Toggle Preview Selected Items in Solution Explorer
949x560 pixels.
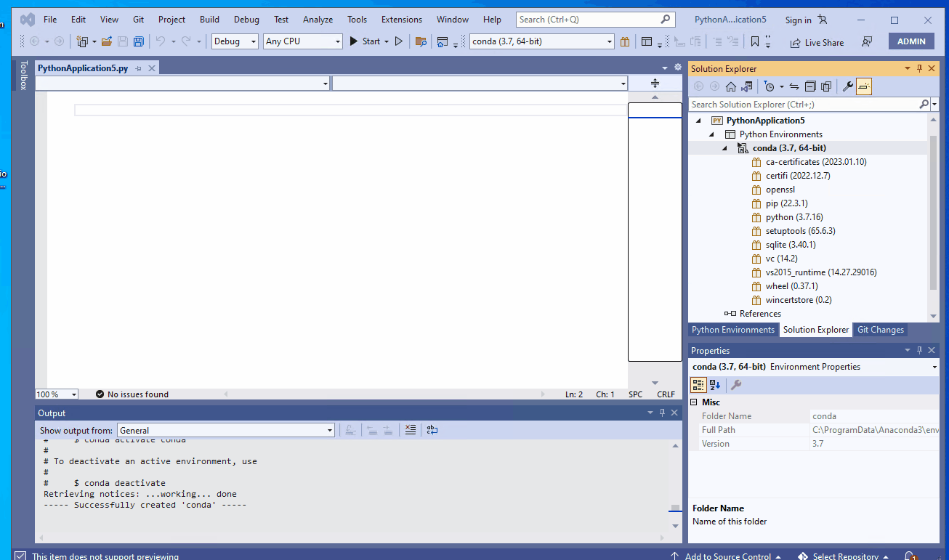863,86
